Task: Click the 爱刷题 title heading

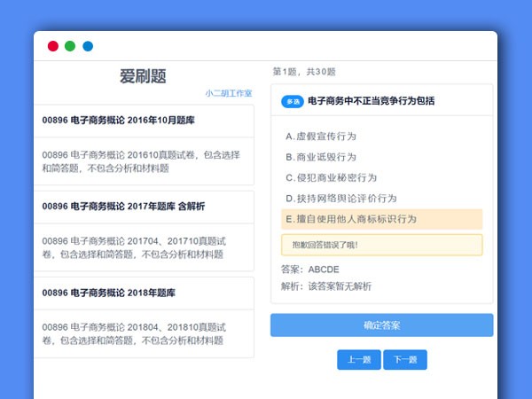Action: (143, 77)
